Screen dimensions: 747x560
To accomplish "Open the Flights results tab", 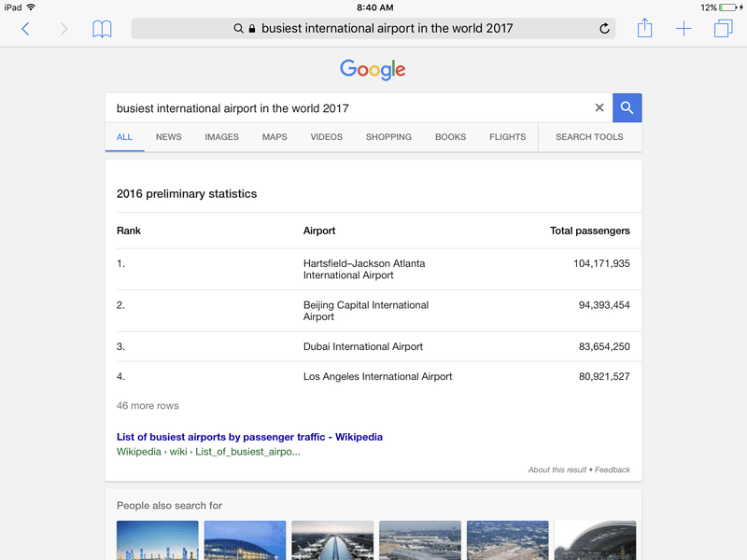I will pyautogui.click(x=507, y=137).
